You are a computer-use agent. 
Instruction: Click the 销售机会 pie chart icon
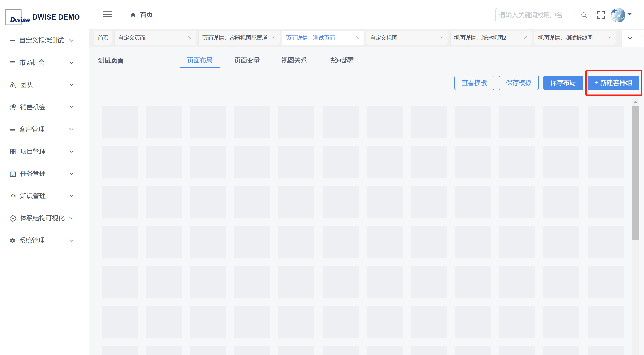pyautogui.click(x=13, y=107)
